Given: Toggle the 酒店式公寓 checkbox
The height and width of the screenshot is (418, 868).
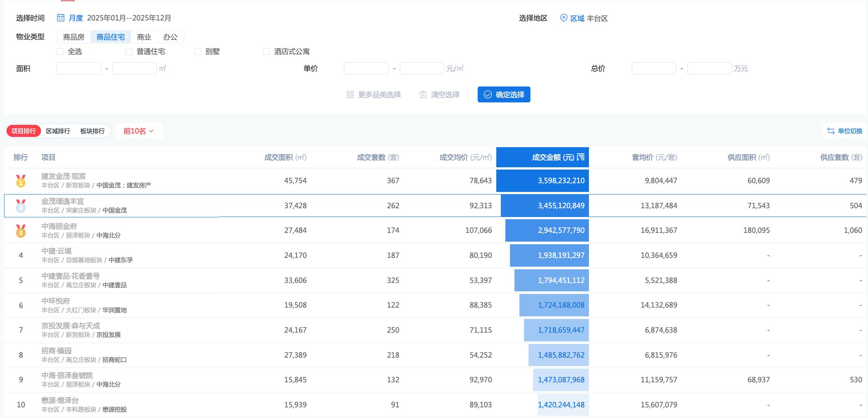Looking at the screenshot, I should click(x=267, y=52).
